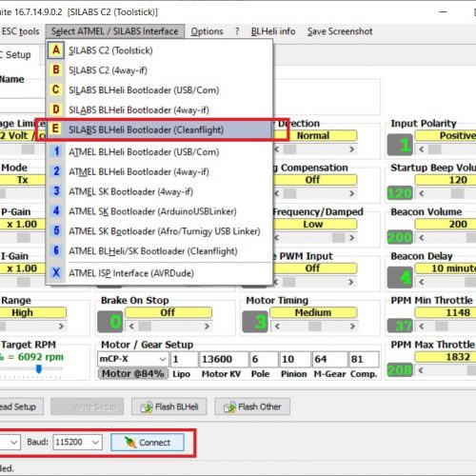Increase Frequency/Damped with right arrow
476x476 pixels.
352,238
